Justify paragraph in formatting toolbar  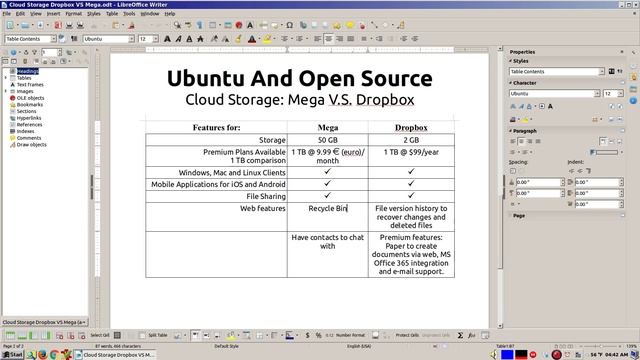[350, 39]
